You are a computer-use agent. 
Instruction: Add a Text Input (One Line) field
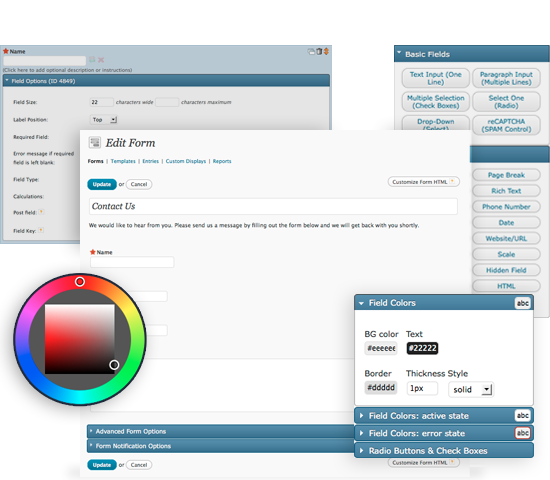(x=436, y=78)
